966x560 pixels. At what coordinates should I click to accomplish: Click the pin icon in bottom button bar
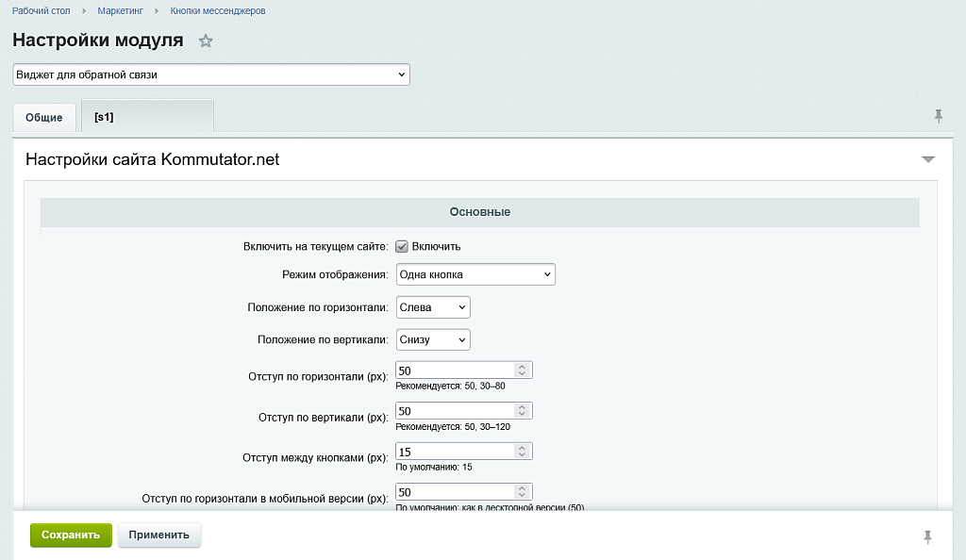coord(927,536)
